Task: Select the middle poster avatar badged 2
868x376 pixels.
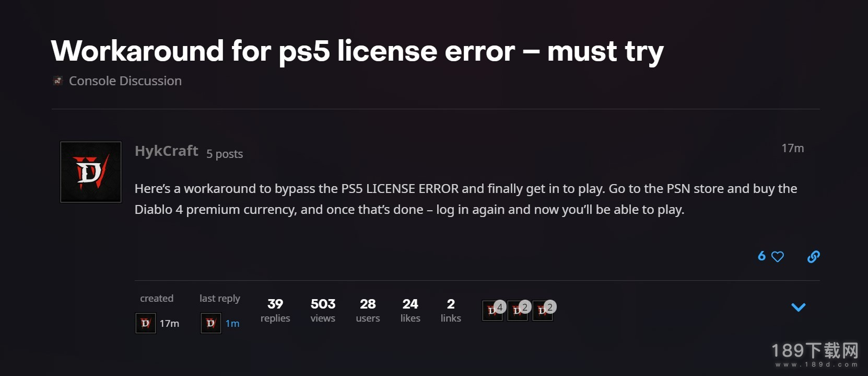Action: point(518,311)
